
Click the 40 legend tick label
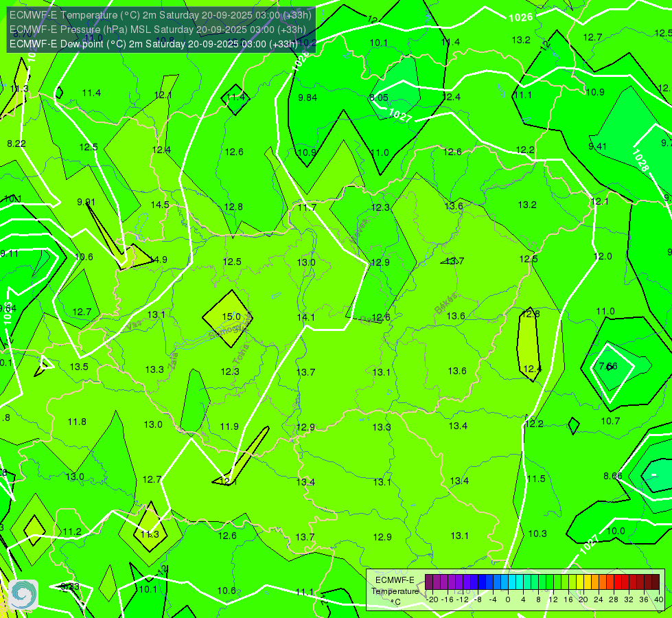(659, 599)
